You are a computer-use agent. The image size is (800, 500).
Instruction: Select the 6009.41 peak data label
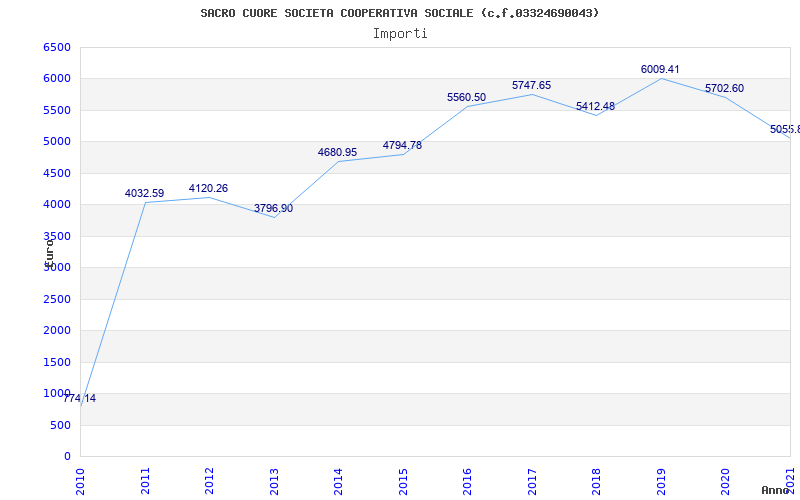click(x=660, y=69)
